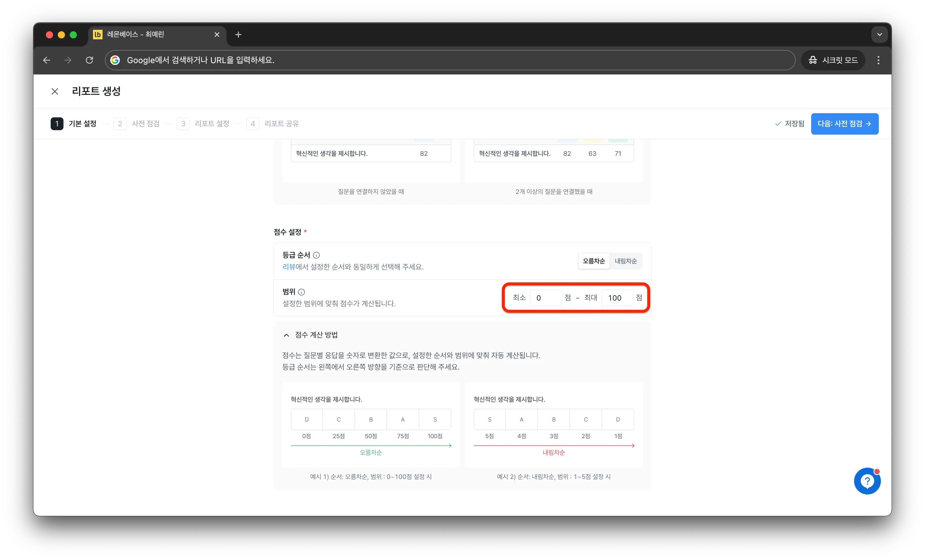Image resolution: width=925 pixels, height=560 pixels.
Task: Open the Chrome three-dot menu
Action: click(x=878, y=60)
